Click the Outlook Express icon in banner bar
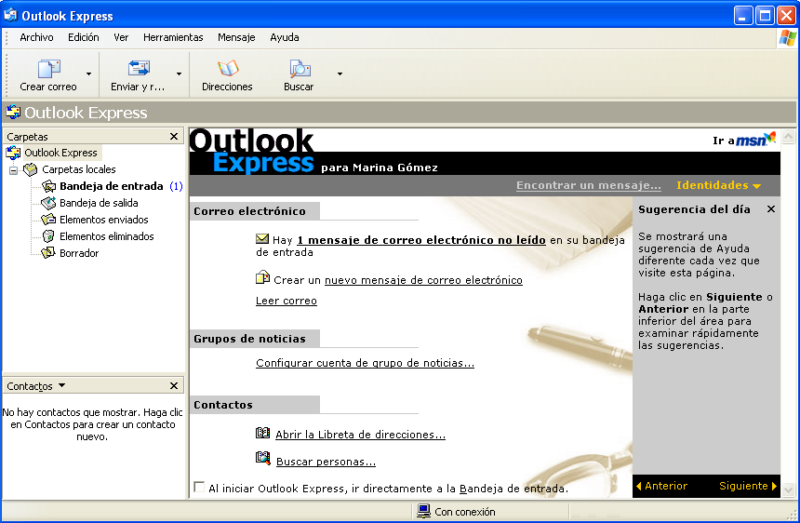Image resolution: width=800 pixels, height=523 pixels. point(13,112)
